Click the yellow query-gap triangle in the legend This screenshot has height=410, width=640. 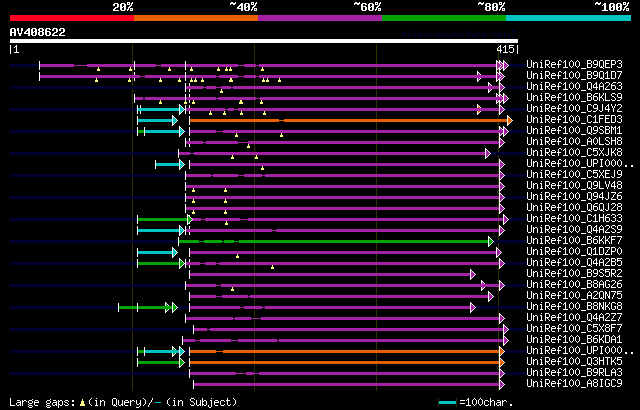(x=82, y=403)
